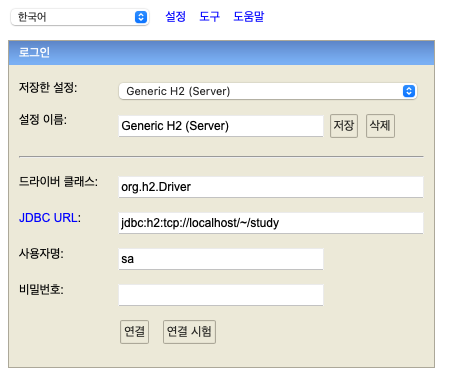Open the 도움말 link

pos(248,16)
